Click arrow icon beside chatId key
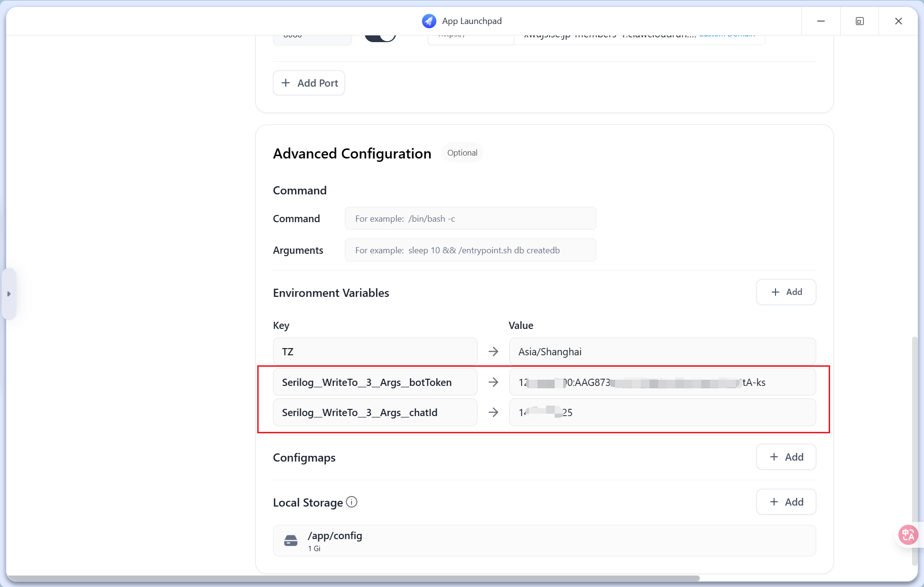924x587 pixels. coord(493,412)
